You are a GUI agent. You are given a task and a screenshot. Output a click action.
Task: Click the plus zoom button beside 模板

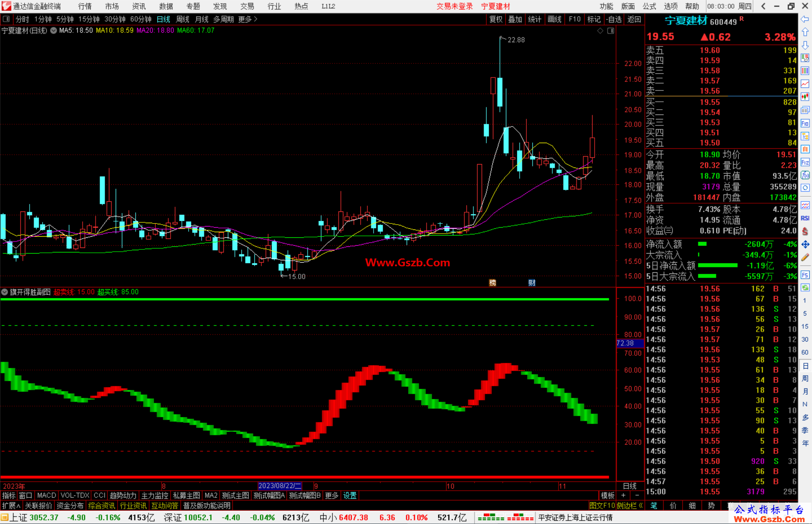(x=623, y=495)
